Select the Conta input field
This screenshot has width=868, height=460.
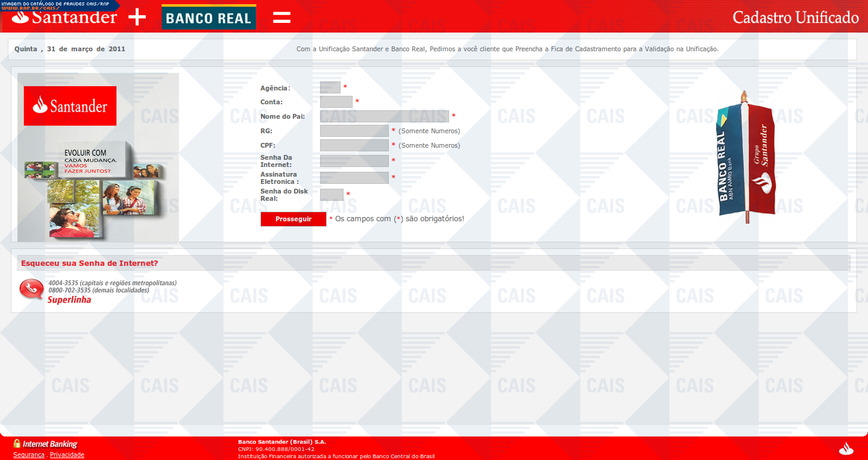point(336,102)
